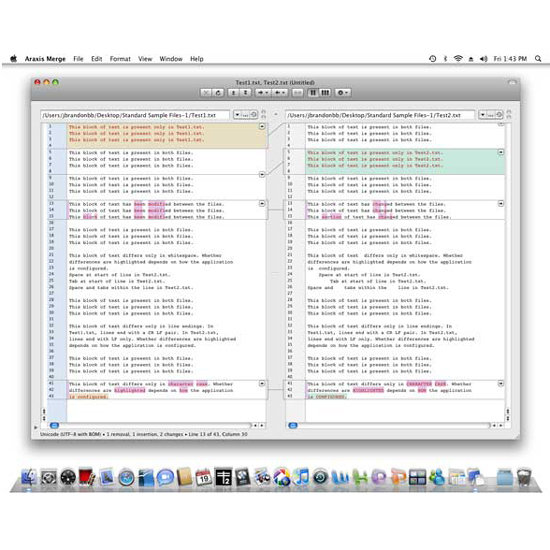Click the Fri 1:43 PM clock
Screen dimensions: 550x550
(510, 59)
